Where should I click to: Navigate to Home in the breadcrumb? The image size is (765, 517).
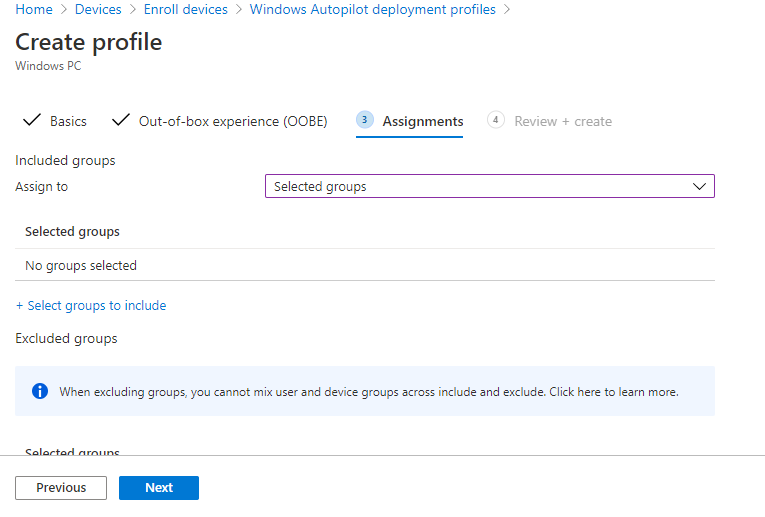(x=34, y=9)
